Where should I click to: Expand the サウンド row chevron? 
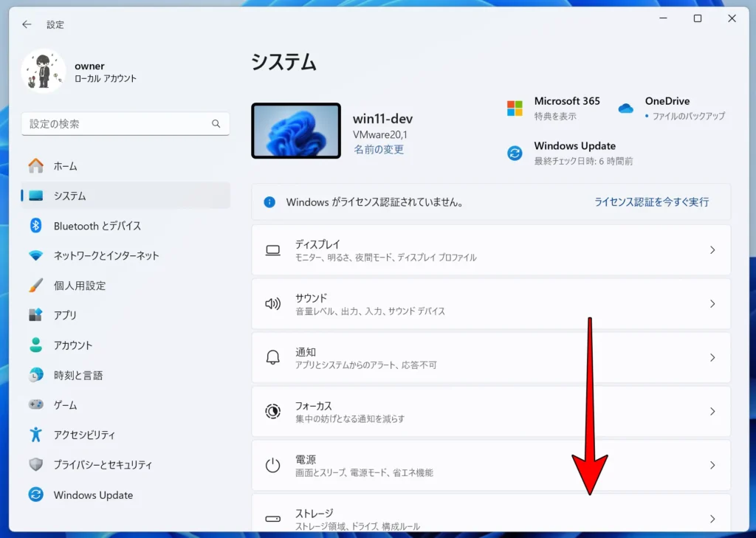tap(712, 304)
